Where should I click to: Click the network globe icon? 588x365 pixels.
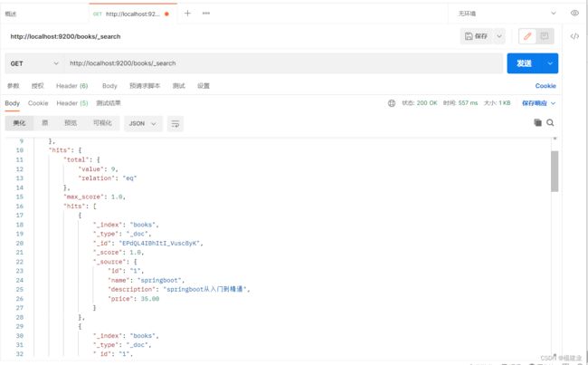(392, 103)
